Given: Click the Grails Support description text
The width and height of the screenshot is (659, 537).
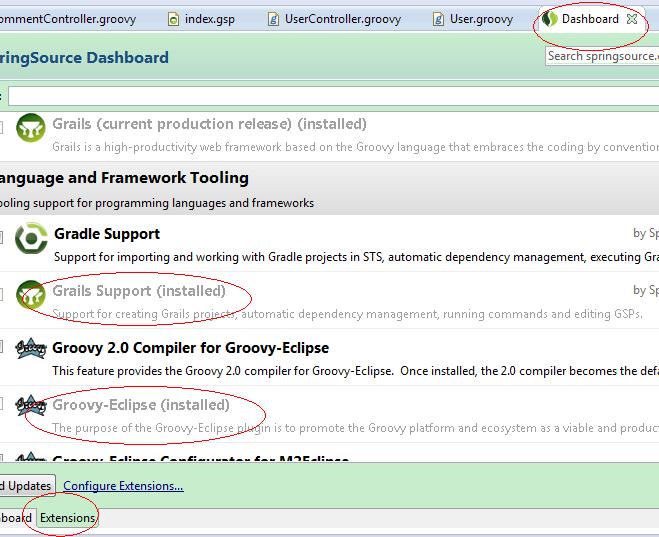Looking at the screenshot, I should tap(348, 314).
